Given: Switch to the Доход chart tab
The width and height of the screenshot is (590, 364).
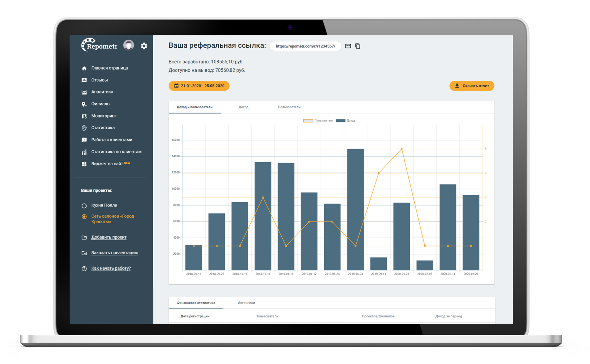Looking at the screenshot, I should click(x=243, y=107).
